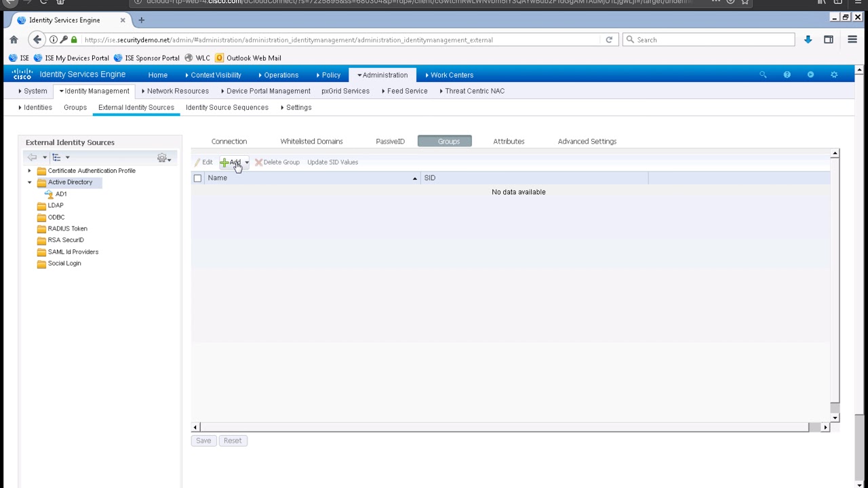Open the tree back arrow history dropdown
This screenshot has width=868, height=488.
coord(44,157)
